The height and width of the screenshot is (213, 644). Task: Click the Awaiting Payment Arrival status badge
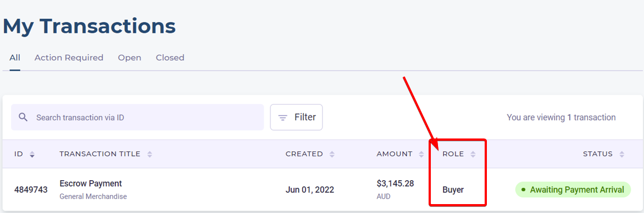click(x=572, y=190)
